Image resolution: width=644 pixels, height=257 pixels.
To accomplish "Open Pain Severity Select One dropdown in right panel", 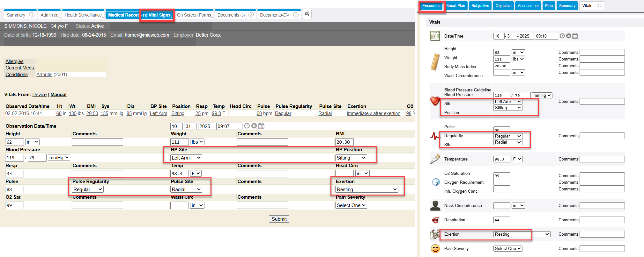I will click(x=508, y=249).
